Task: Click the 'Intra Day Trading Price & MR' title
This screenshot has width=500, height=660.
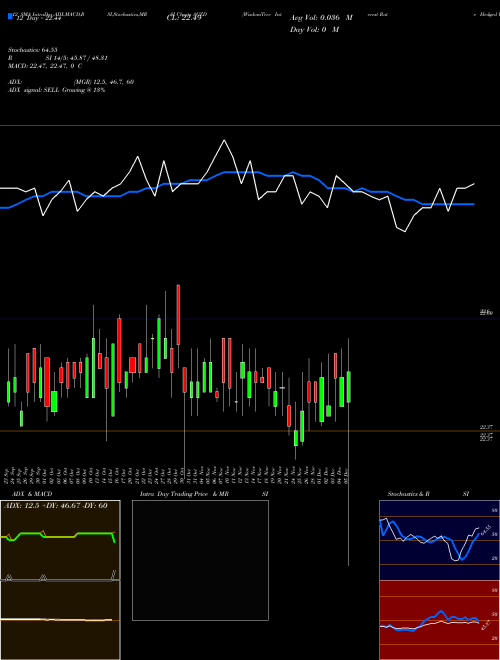Action: pos(184,494)
